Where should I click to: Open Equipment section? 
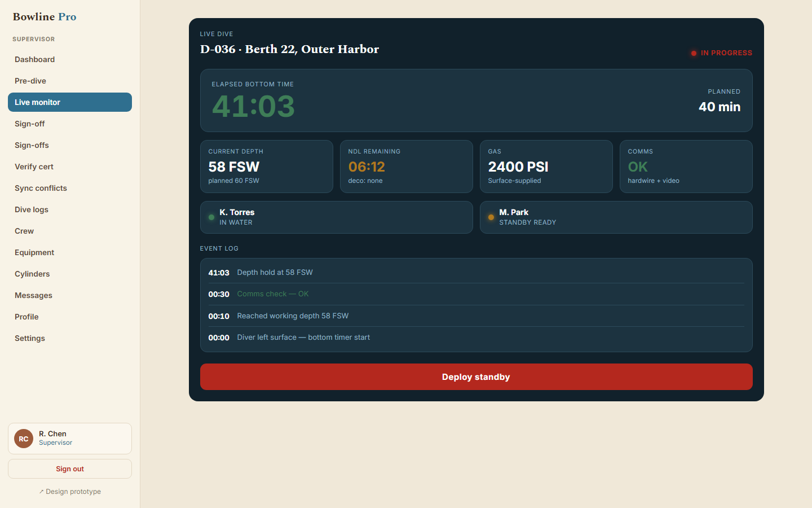coord(70,252)
